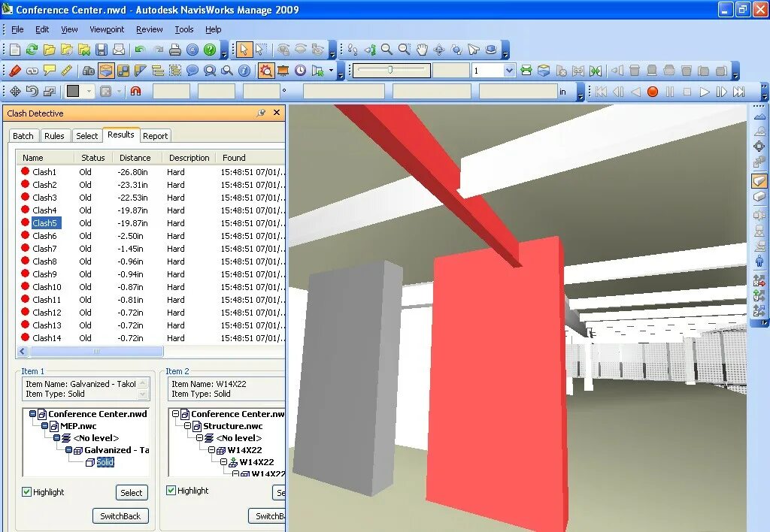The width and height of the screenshot is (770, 532).
Task: Select the Clash9 result row
Action: pos(150,274)
